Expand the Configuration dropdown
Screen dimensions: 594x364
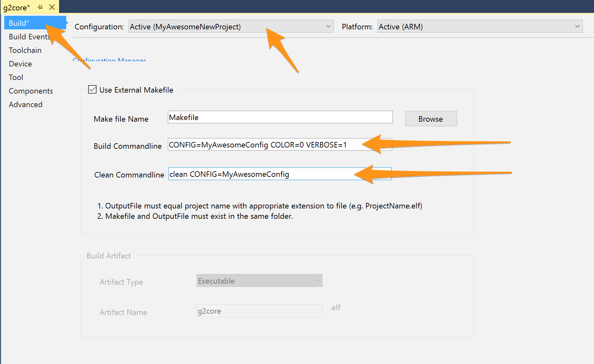pyautogui.click(x=231, y=26)
